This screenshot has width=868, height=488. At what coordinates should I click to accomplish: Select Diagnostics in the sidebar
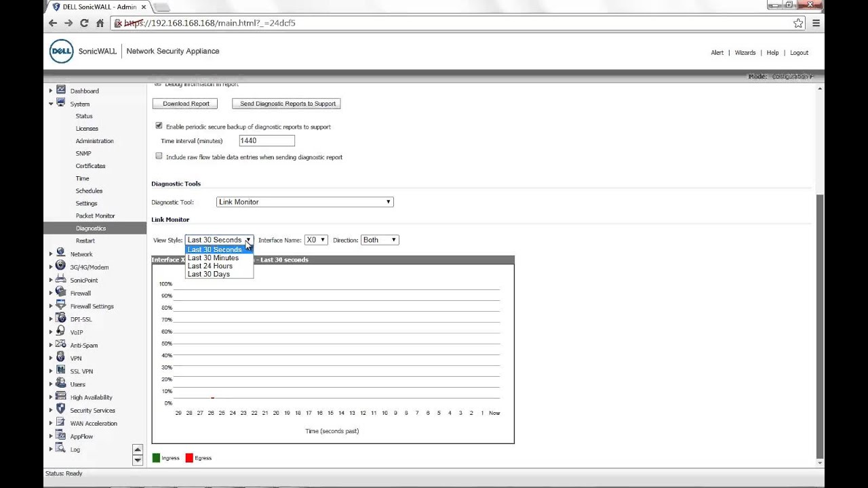[x=95, y=228]
